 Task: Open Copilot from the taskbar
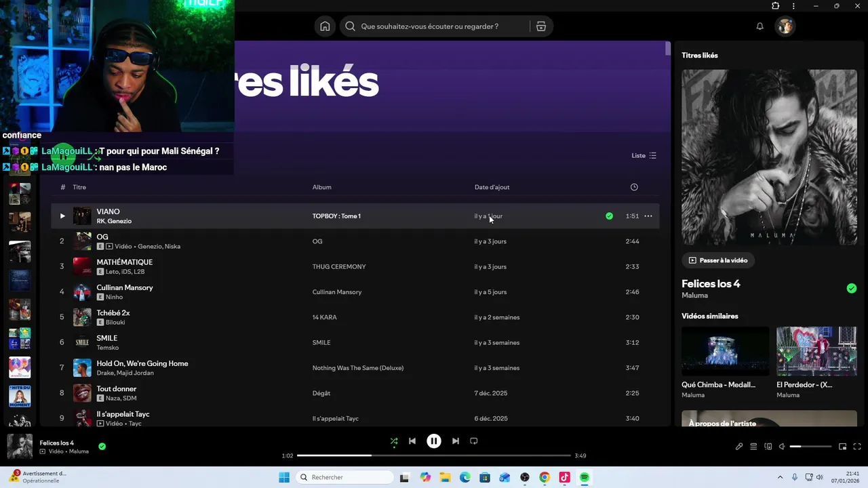(x=425, y=477)
